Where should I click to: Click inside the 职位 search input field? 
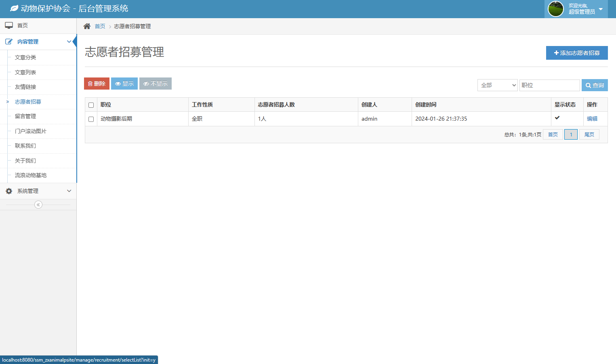(x=549, y=85)
